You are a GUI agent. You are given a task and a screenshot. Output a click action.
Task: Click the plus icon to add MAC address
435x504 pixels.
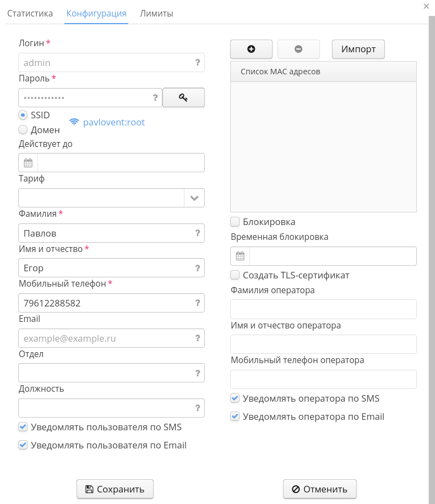[x=251, y=49]
